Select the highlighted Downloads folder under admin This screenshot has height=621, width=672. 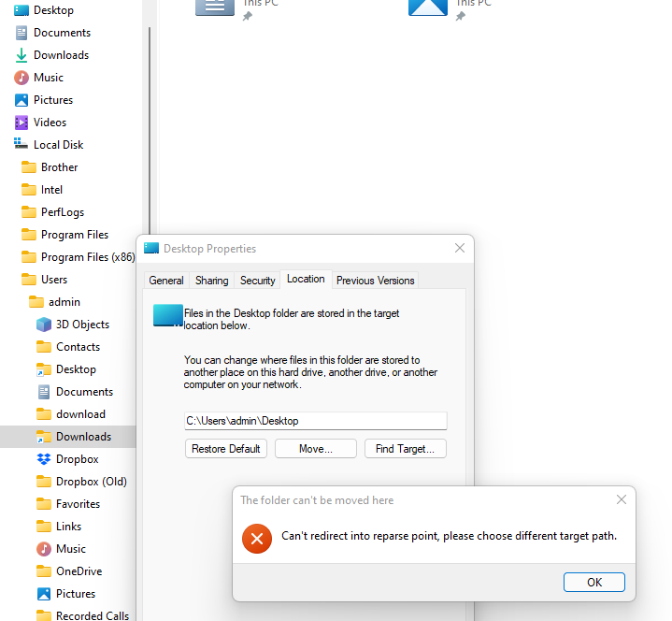tap(68, 437)
